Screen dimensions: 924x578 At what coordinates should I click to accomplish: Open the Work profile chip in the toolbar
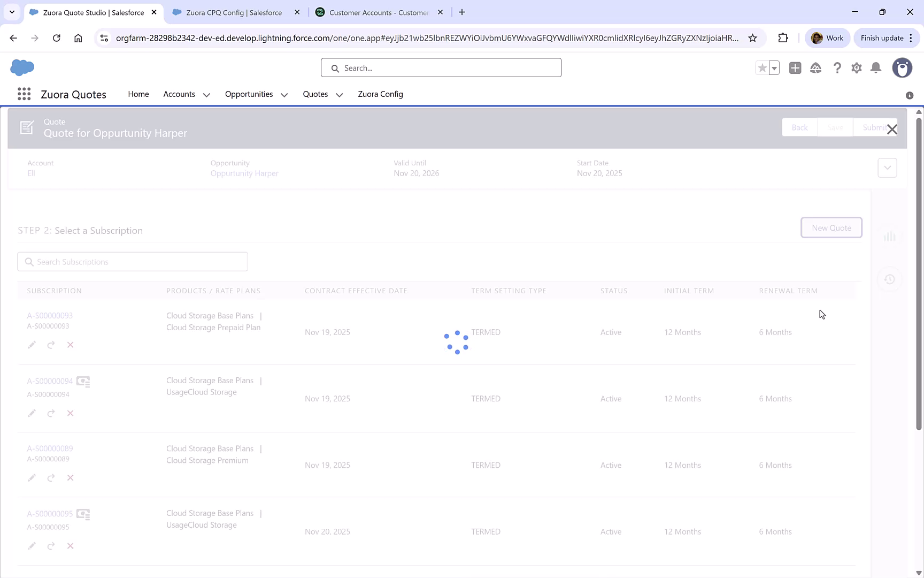click(827, 37)
